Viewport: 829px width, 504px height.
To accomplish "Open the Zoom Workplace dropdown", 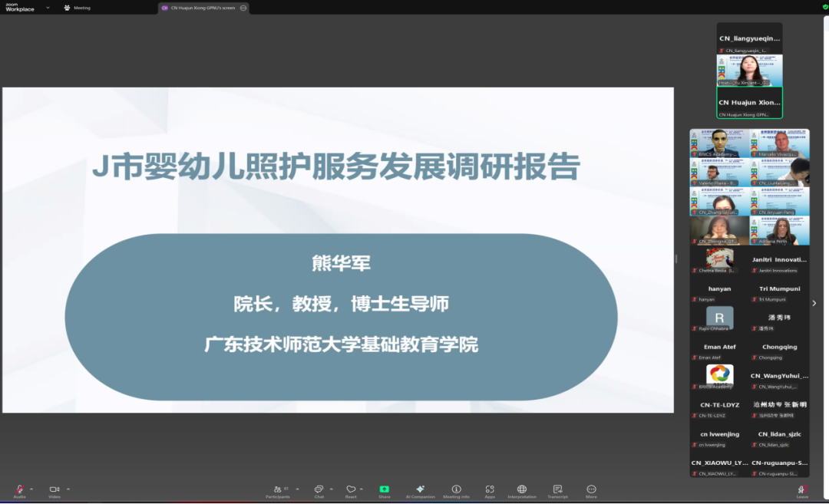I will tap(48, 7).
